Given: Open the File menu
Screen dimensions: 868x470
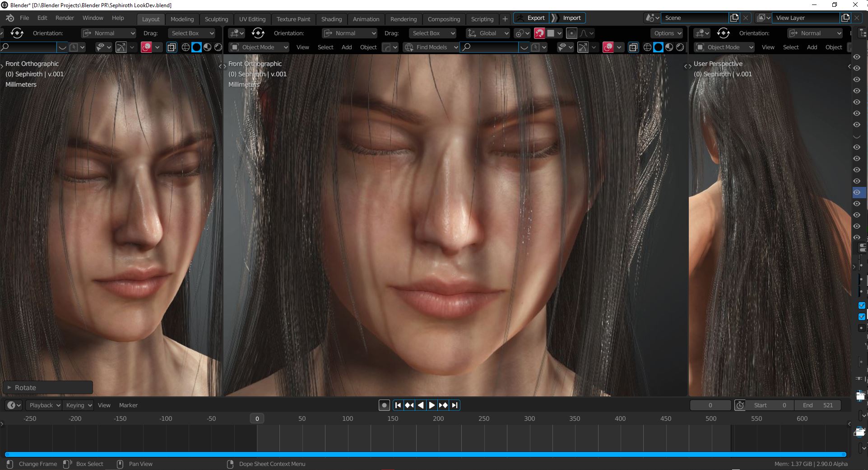Looking at the screenshot, I should [x=24, y=18].
